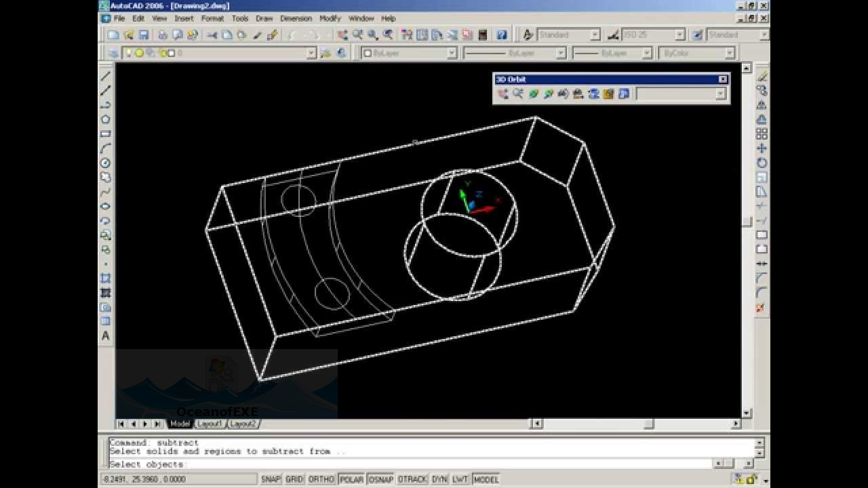The width and height of the screenshot is (868, 488).
Task: Select the Spline draw tool
Action: click(x=106, y=192)
